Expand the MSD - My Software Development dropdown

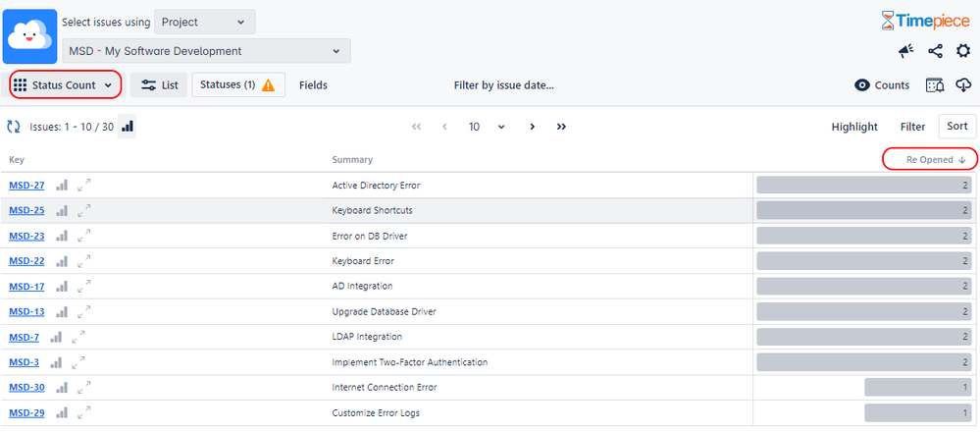click(206, 51)
